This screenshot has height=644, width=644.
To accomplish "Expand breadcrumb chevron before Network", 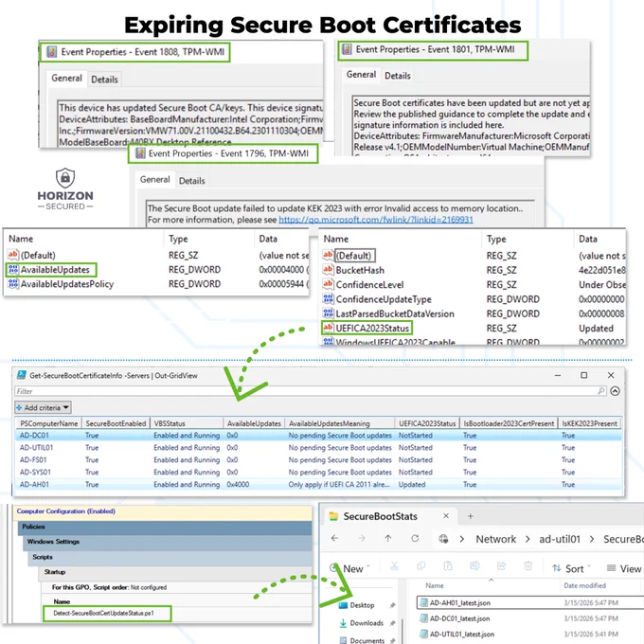I will pyautogui.click(x=462, y=539).
